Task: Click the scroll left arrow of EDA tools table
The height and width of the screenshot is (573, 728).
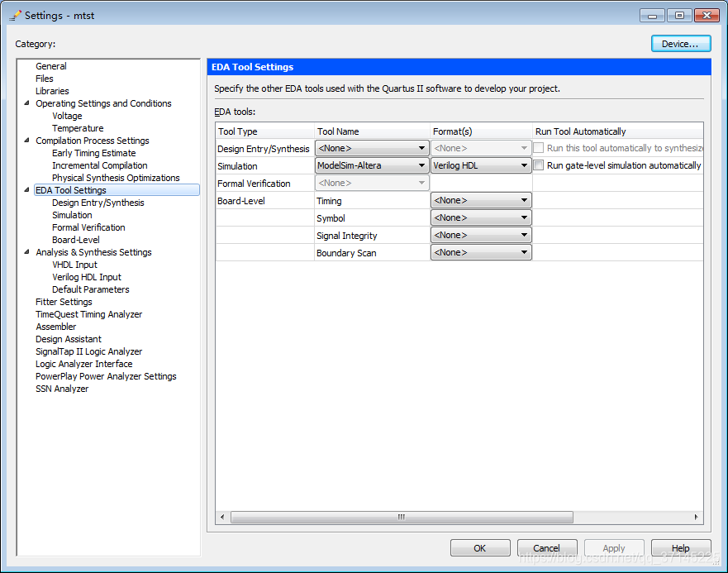Action: tap(222, 517)
